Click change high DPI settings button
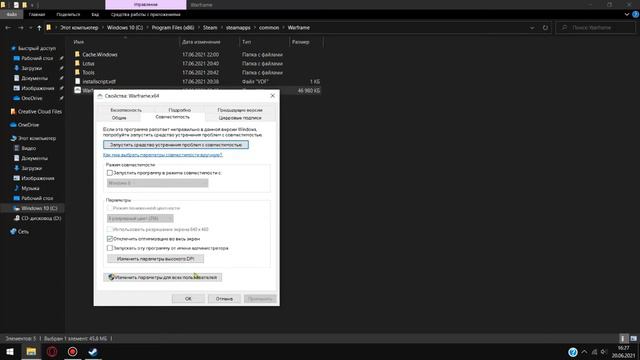This screenshot has height=360, width=640. (155, 259)
